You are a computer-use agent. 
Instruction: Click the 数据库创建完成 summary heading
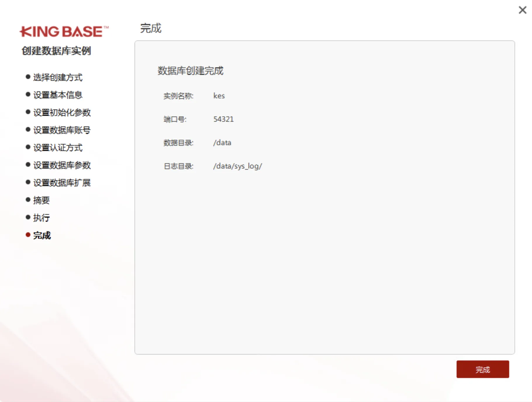[x=190, y=71]
